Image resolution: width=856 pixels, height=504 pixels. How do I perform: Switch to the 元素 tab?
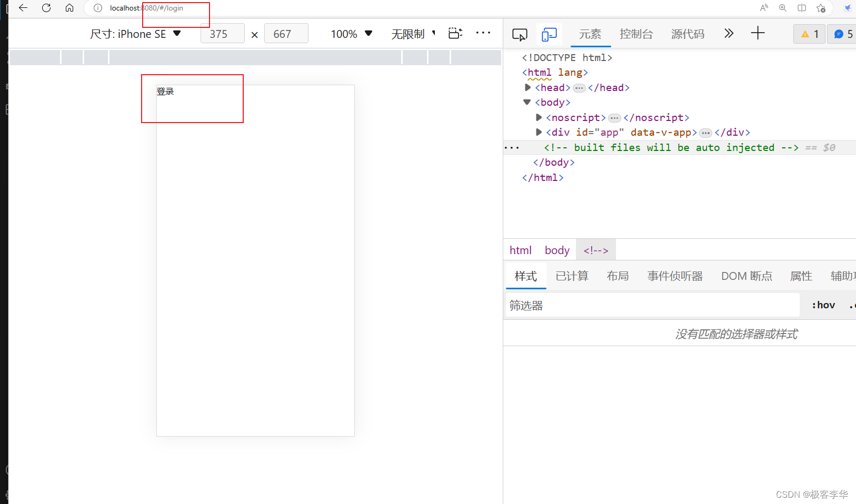click(x=590, y=34)
